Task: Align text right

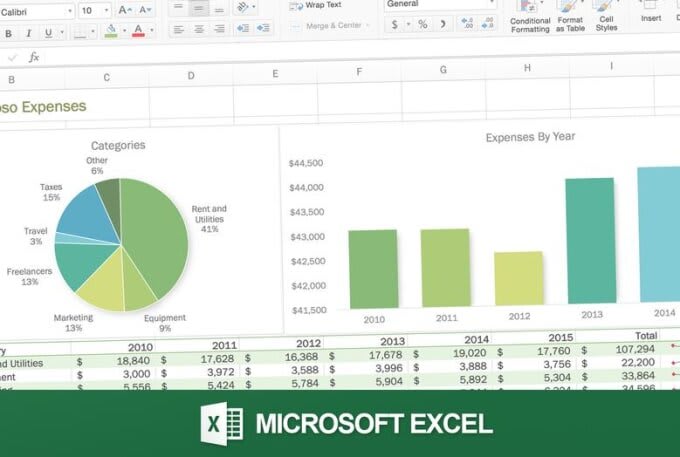Action: click(219, 29)
